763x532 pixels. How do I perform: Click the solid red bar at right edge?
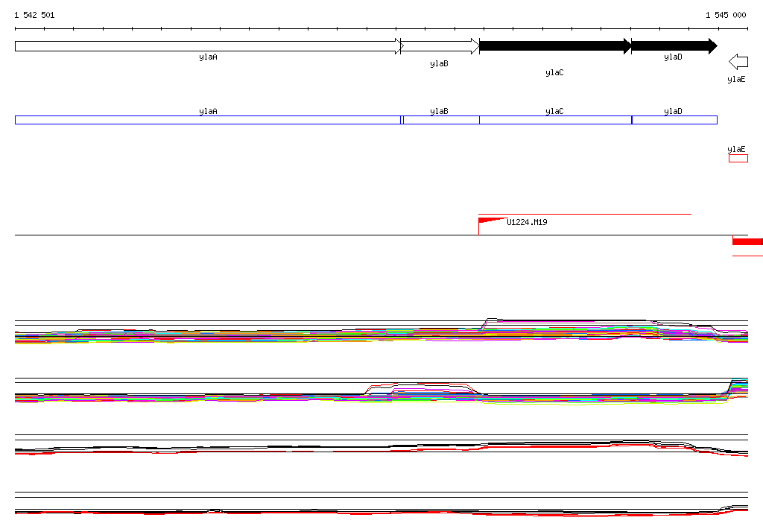[747, 241]
